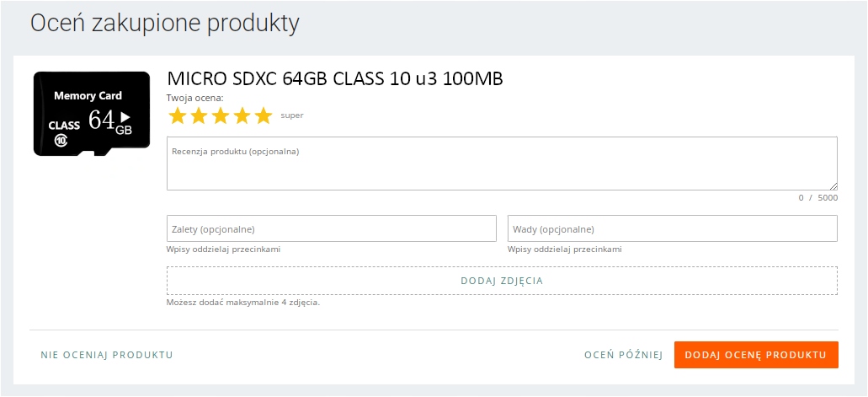
Task: Click the MICRO SDXC 64GB product title
Action: click(335, 79)
